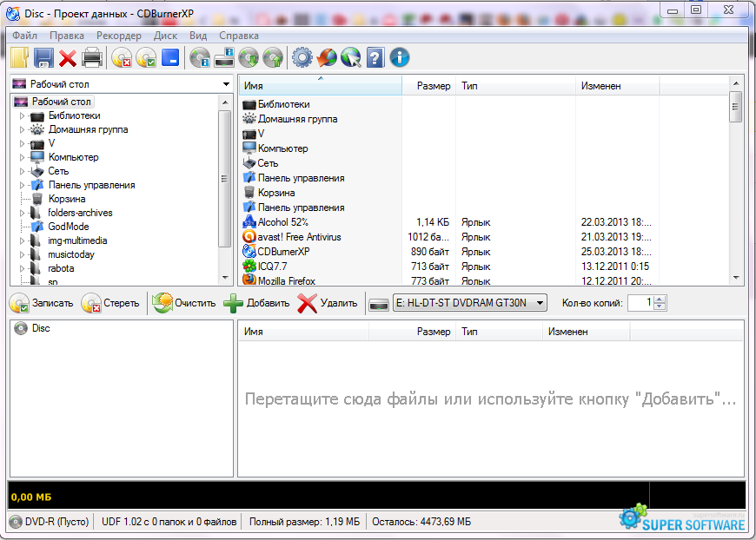Open the Справка menu

point(239,36)
